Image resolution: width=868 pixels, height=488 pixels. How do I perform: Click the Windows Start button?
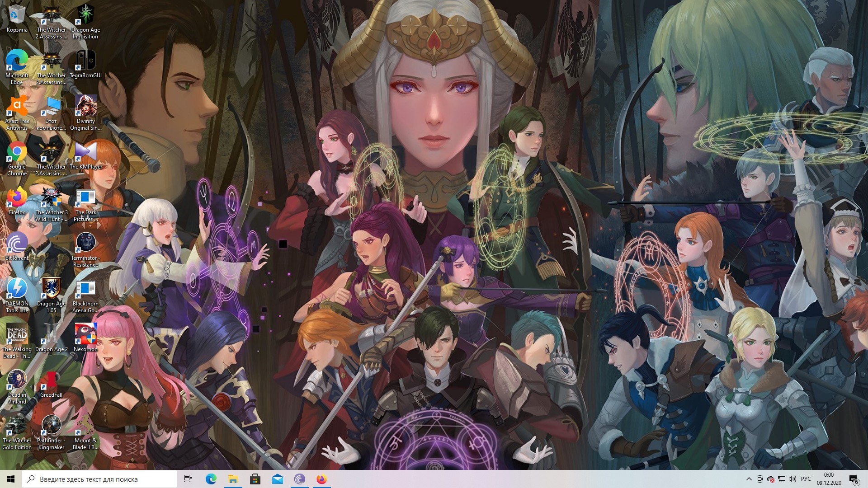coord(11,479)
